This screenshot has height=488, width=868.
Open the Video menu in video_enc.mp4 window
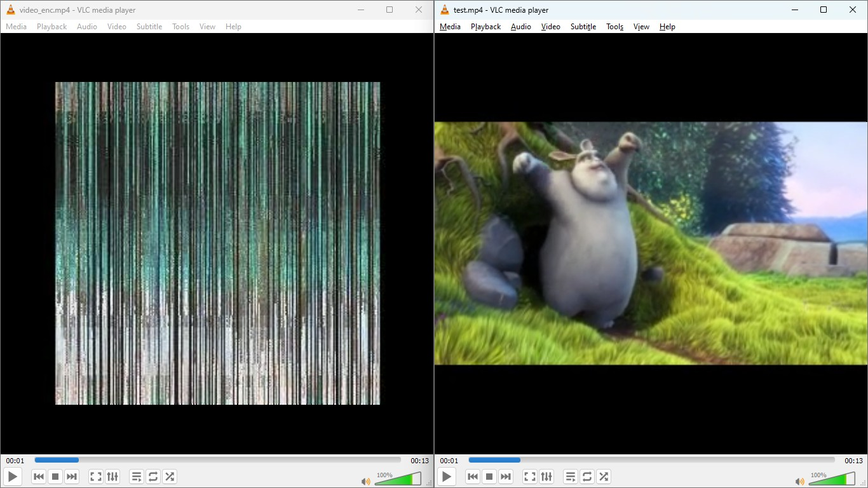click(116, 27)
